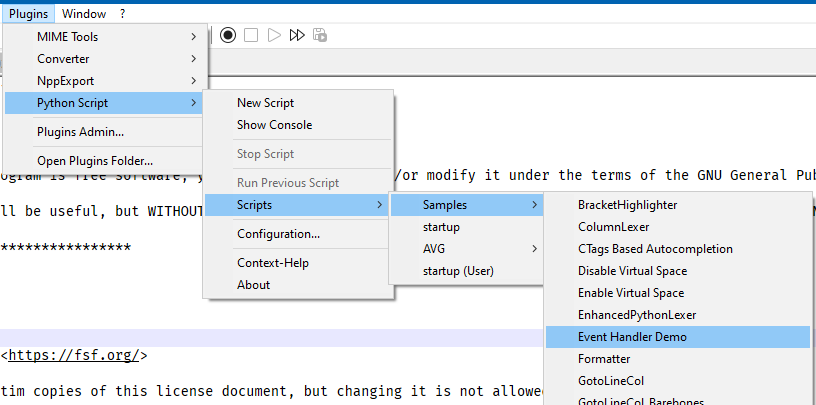Viewport: 816px width, 405px height.
Task: Click Run Previous Script entry
Action: [298, 183]
